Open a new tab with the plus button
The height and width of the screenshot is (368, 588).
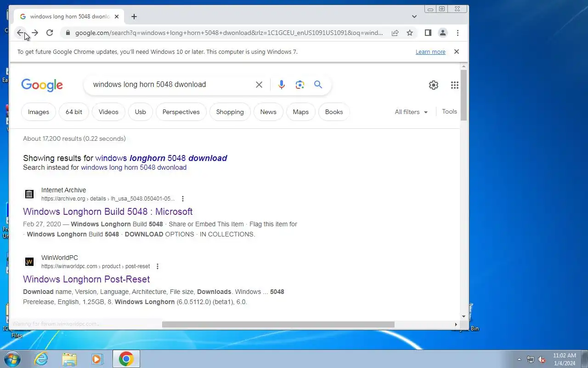[x=134, y=17]
